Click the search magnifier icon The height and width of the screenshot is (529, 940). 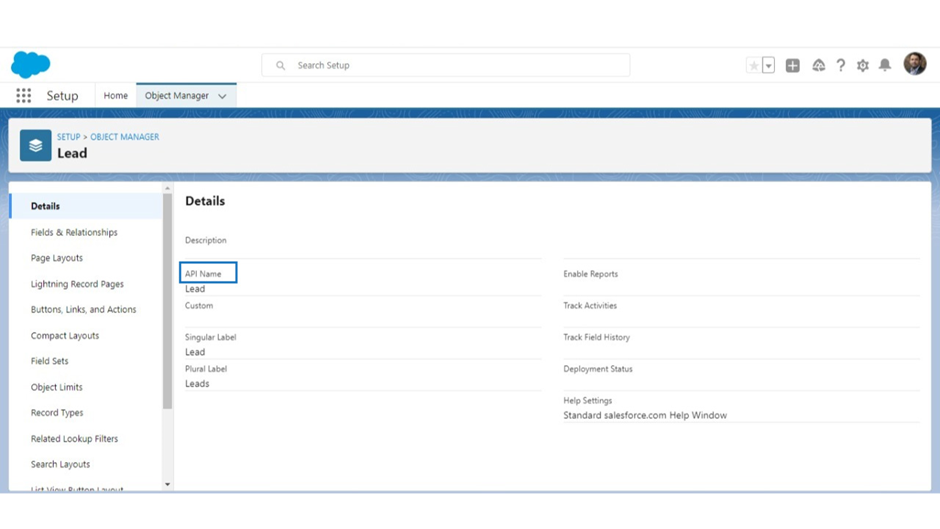coord(281,65)
